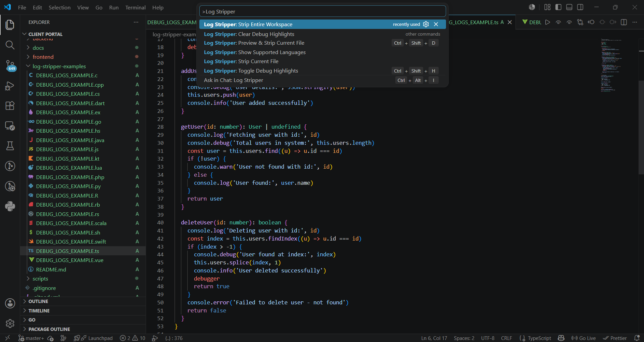The width and height of the screenshot is (644, 342).
Task: Click the Open Changes compare icon
Action: tap(580, 22)
